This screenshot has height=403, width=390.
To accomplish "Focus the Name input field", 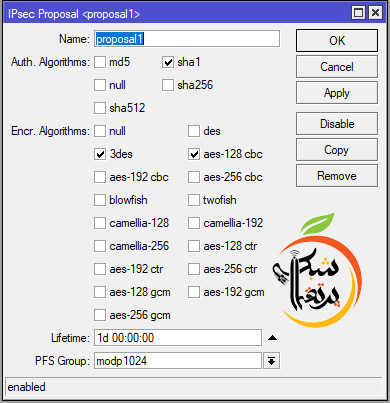I will pos(187,39).
